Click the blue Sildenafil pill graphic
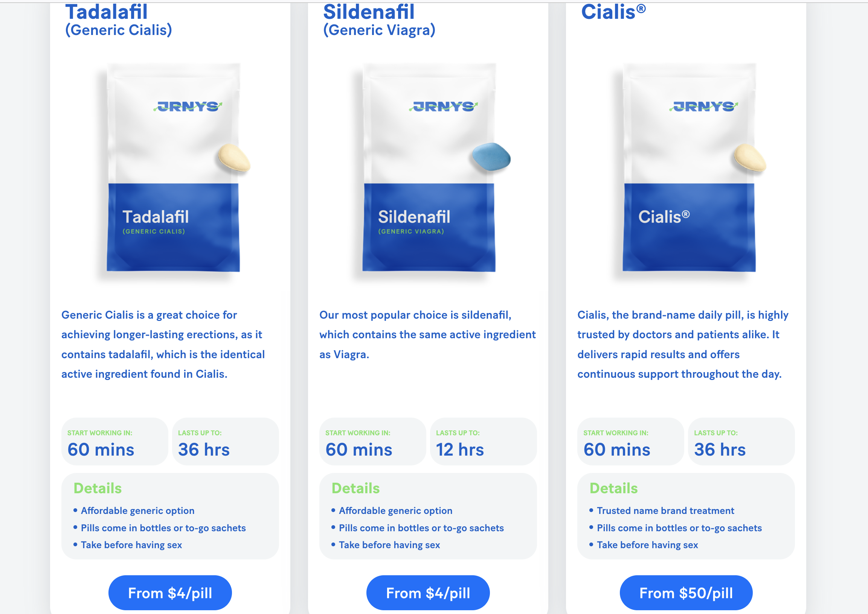 point(491,157)
